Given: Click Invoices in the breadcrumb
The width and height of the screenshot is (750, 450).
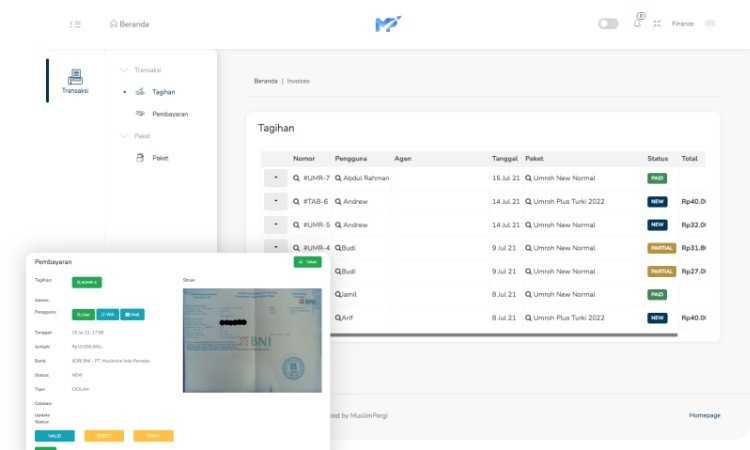Looking at the screenshot, I should pyautogui.click(x=298, y=81).
